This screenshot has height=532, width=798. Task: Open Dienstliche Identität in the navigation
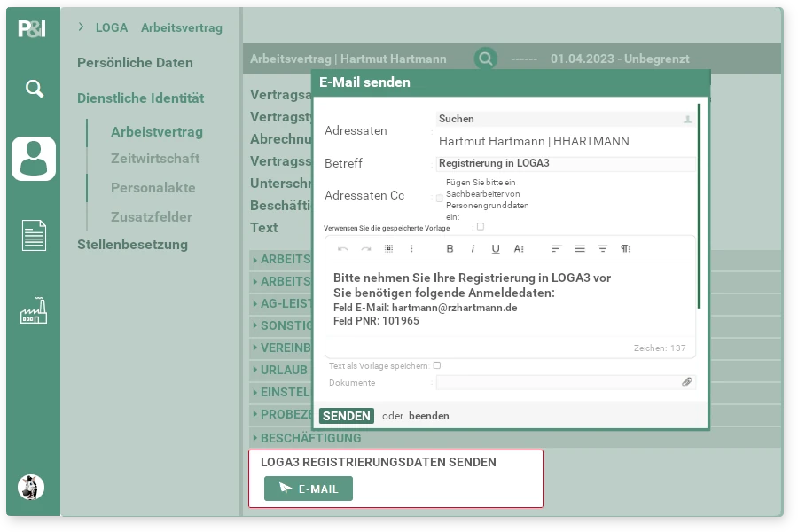coord(140,98)
